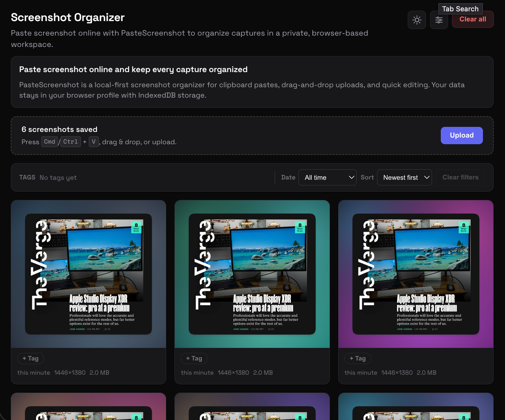The width and height of the screenshot is (505, 420).
Task: Add a tag to the first screenshot card
Action: pos(31,358)
